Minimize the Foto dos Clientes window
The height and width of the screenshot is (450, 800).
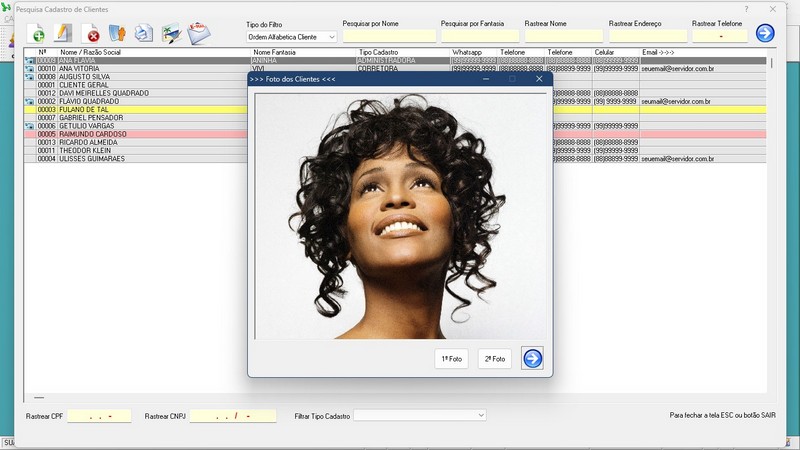(486, 79)
